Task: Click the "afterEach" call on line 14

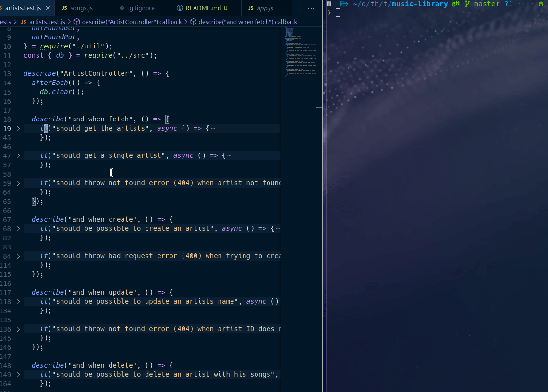Action: click(x=49, y=83)
